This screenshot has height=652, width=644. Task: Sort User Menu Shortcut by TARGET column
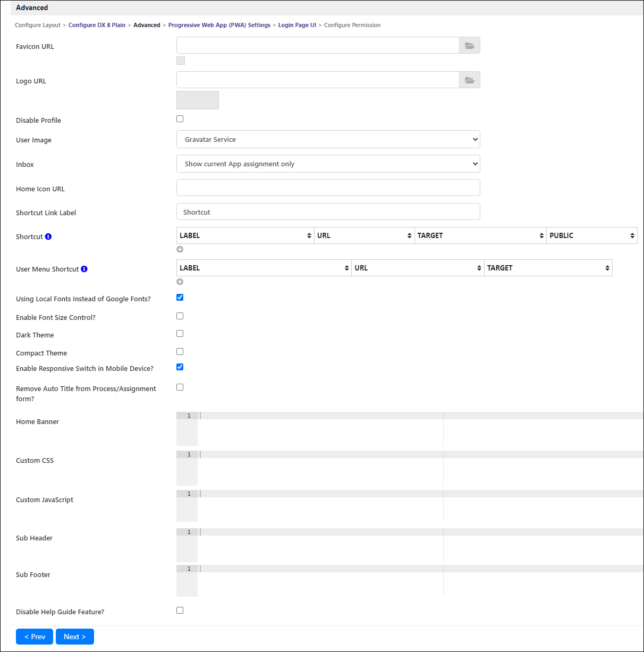pos(548,268)
